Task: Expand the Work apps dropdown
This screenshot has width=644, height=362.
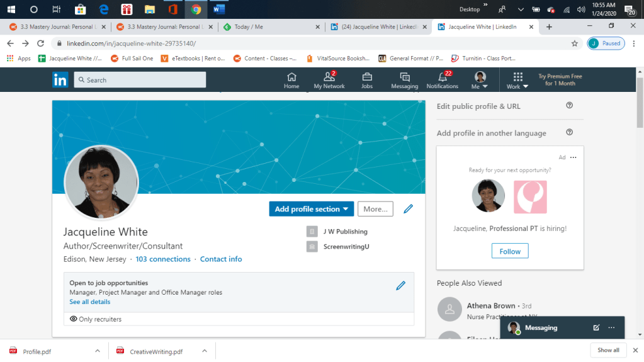Action: 517,81
